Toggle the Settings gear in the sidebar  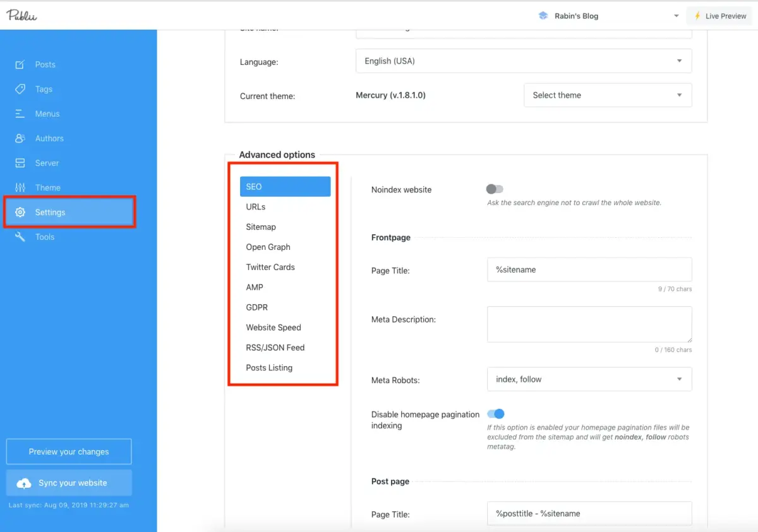coord(21,212)
